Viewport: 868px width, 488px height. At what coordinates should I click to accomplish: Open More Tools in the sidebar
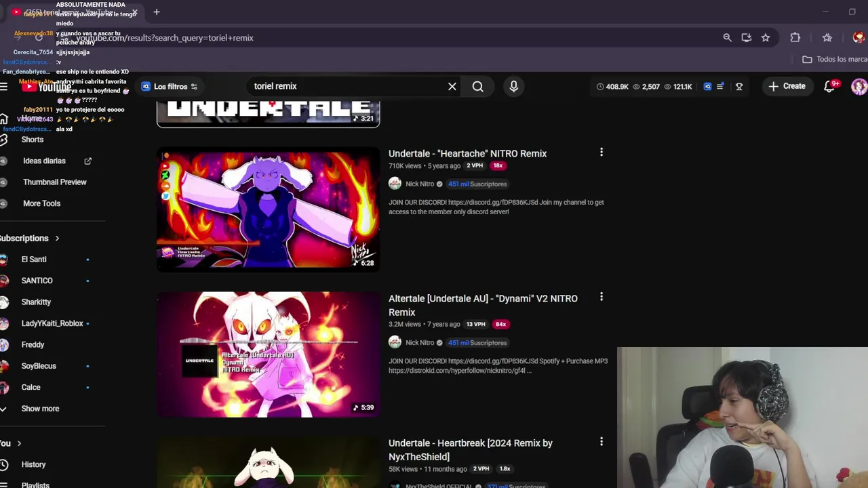41,203
